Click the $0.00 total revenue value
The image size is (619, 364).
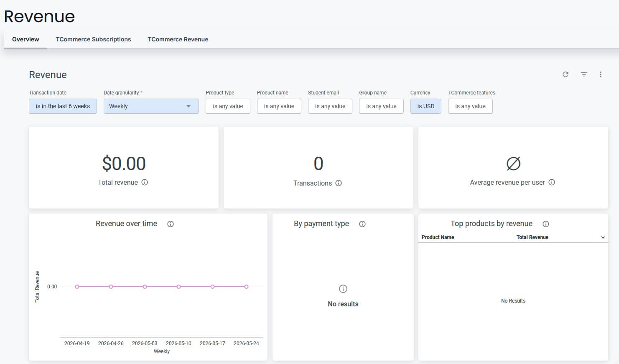tap(124, 163)
